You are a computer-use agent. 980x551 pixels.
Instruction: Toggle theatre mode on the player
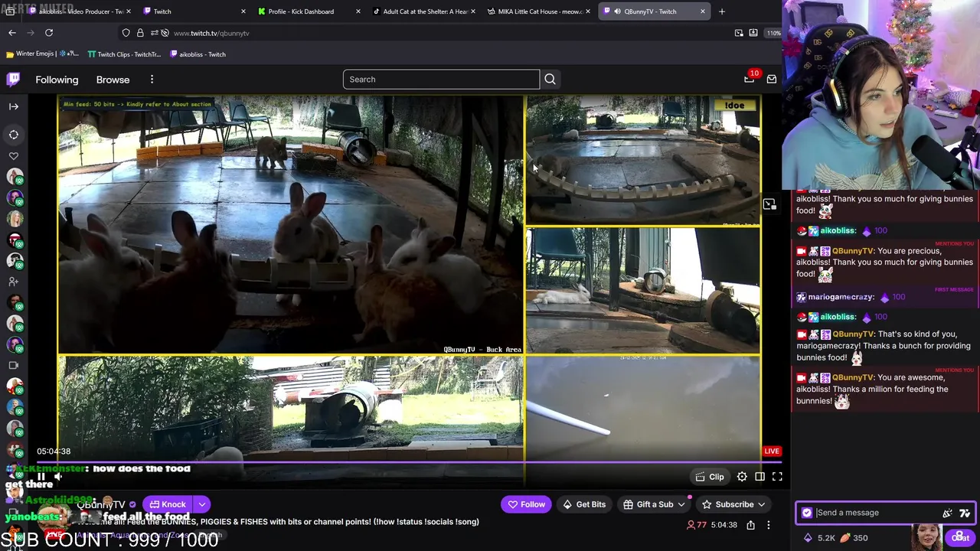coord(759,477)
